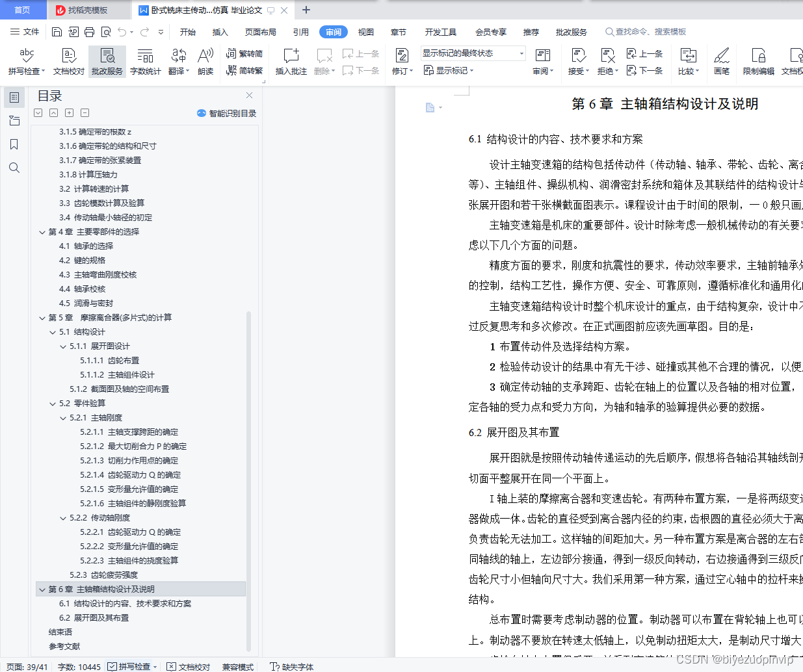Open 文档校对 document proofreading

tap(68, 62)
